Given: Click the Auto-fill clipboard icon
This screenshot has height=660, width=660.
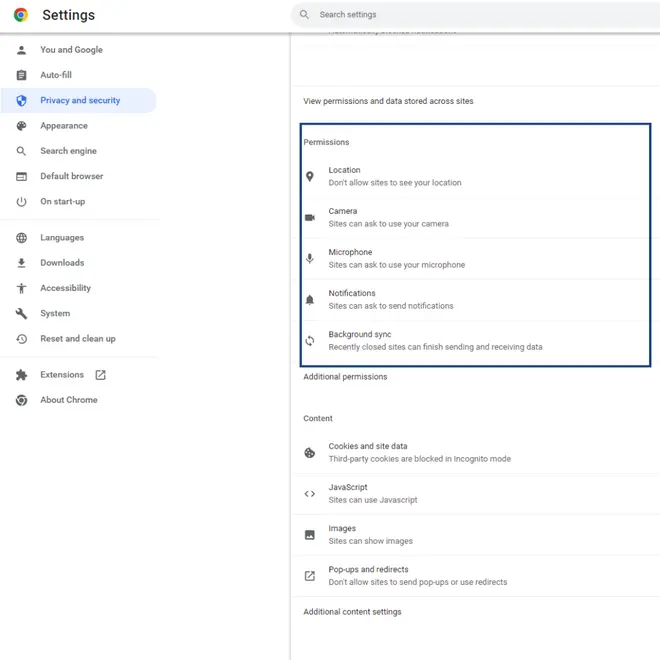Looking at the screenshot, I should 21,75.
